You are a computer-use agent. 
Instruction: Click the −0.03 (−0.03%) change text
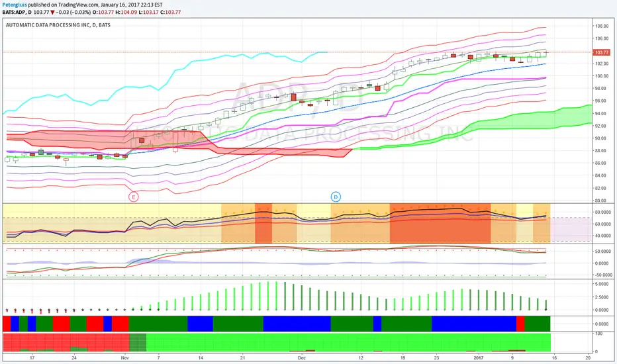tap(73, 12)
